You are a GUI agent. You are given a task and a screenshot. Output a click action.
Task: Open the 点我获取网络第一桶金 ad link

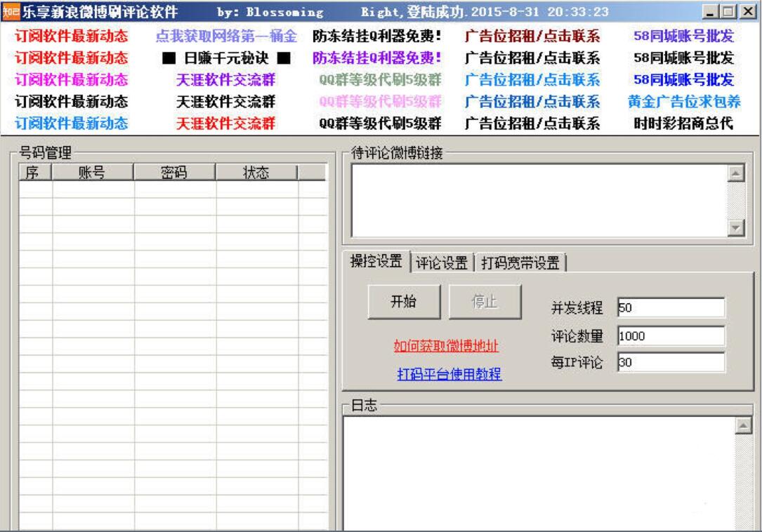point(225,36)
